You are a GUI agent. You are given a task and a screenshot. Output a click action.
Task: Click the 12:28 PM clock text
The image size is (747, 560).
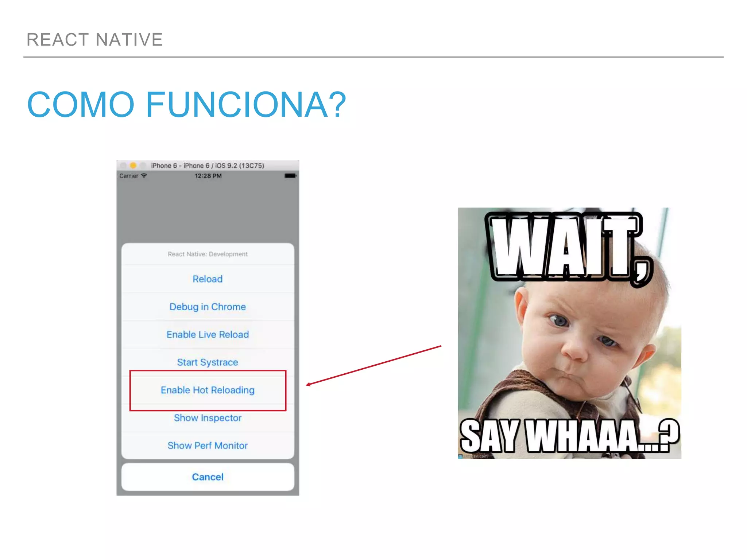coord(208,176)
